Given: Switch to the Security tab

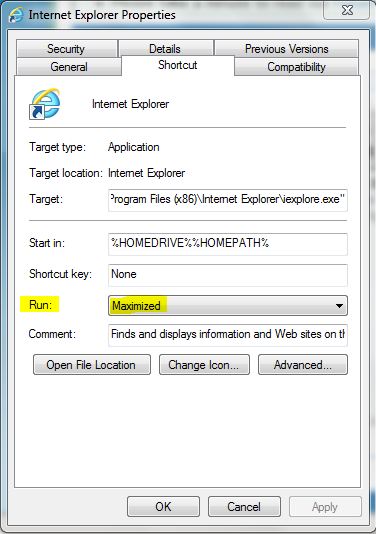Looking at the screenshot, I should [x=66, y=49].
